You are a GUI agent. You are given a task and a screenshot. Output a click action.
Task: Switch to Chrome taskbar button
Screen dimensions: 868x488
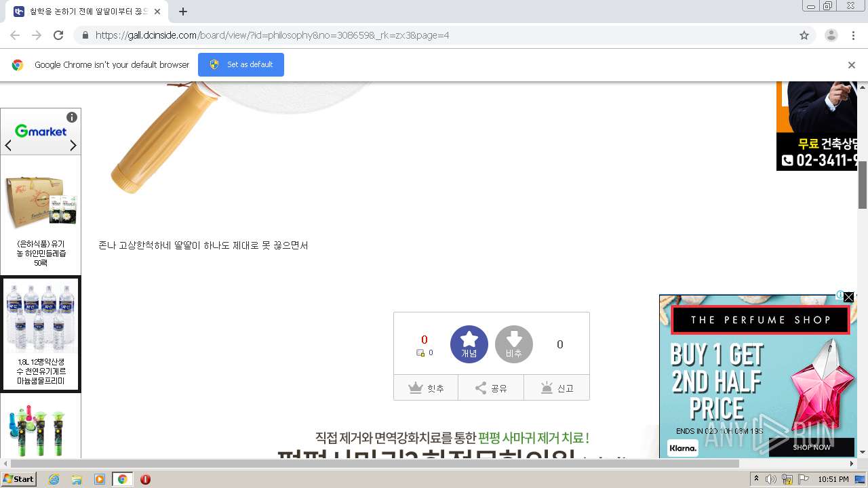tap(122, 479)
